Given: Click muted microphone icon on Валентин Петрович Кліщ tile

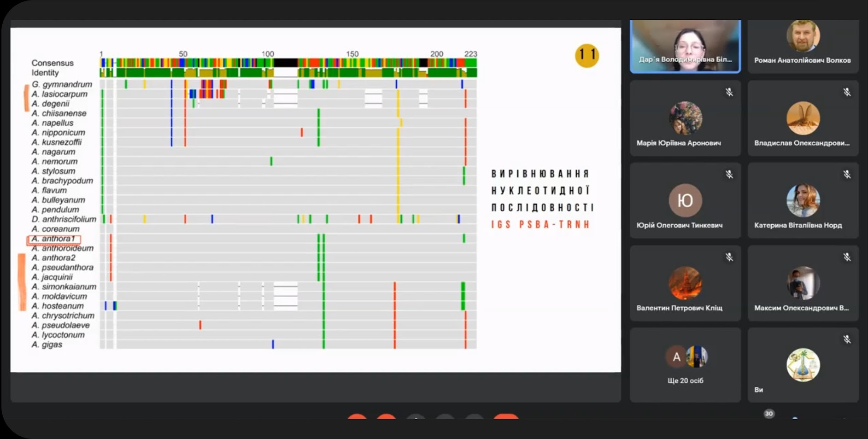Looking at the screenshot, I should coord(729,257).
